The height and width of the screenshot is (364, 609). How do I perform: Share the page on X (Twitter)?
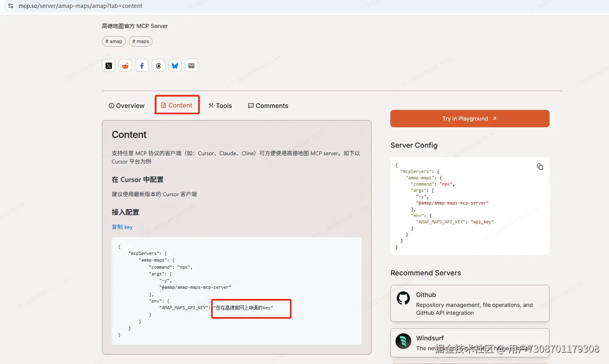(x=109, y=66)
